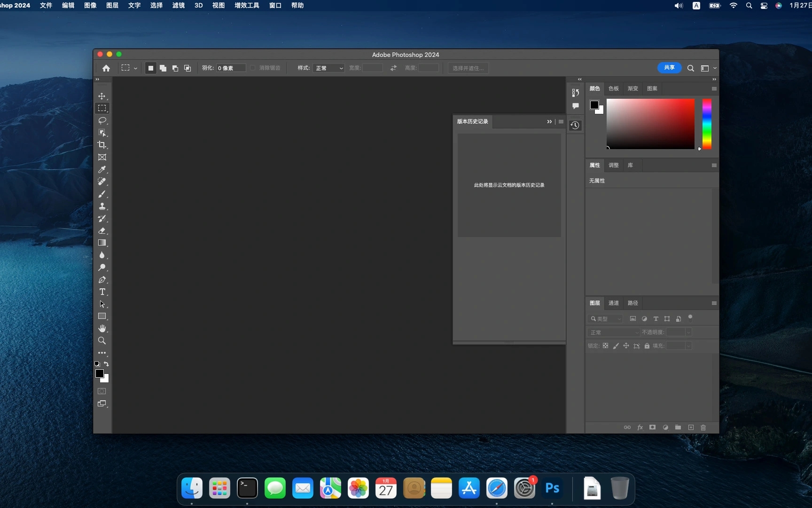Click the rainbow hue slider strip
812x508 pixels.
coord(707,124)
